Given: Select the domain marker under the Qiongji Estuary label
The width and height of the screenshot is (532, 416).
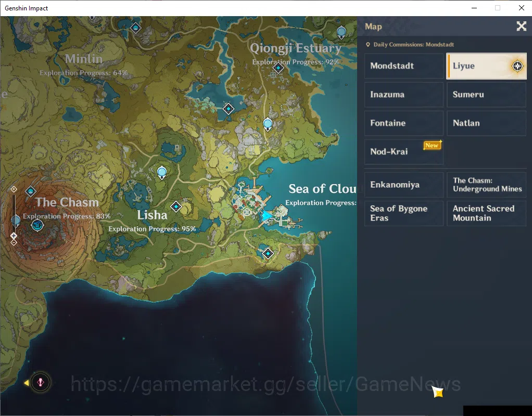Looking at the screenshot, I should pyautogui.click(x=278, y=68).
